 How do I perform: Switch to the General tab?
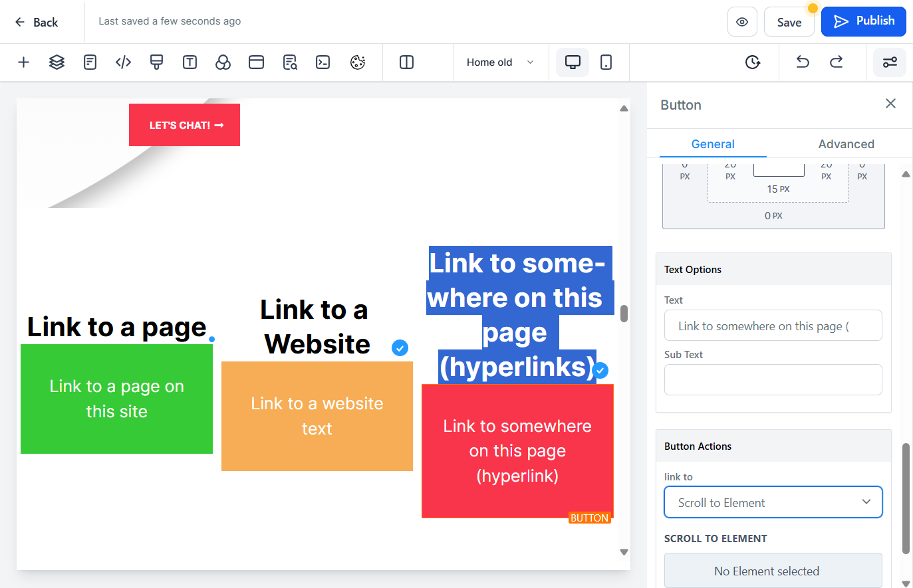(x=713, y=144)
